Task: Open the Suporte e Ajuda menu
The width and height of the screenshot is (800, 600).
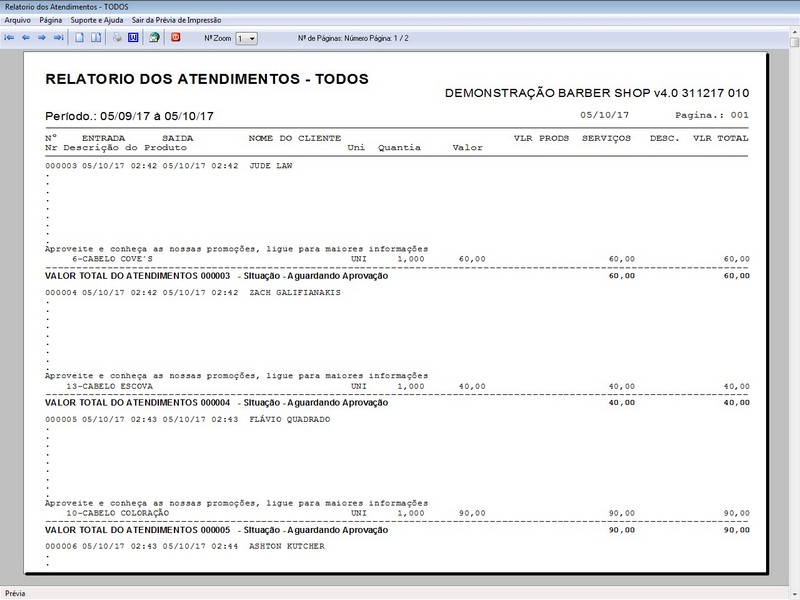Action: (x=97, y=20)
